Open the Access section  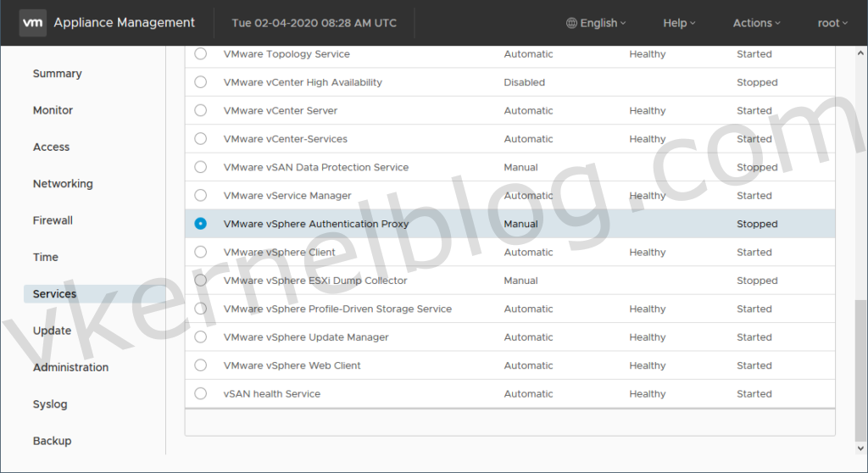[x=52, y=147]
